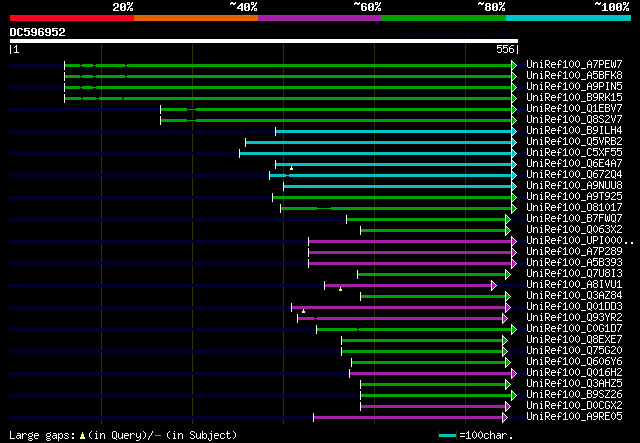Click the purple arrowhead on the Q93YR2 row

tap(505, 318)
